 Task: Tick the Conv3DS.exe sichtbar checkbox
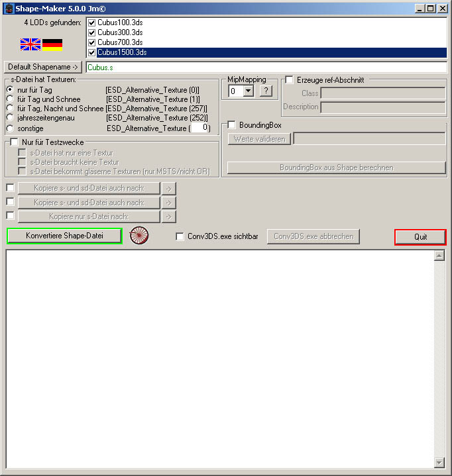[x=180, y=236]
